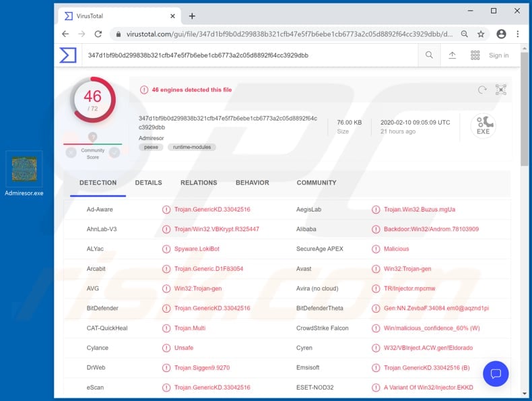Click the address bar URL
The image size is (532, 401).
click(x=289, y=34)
